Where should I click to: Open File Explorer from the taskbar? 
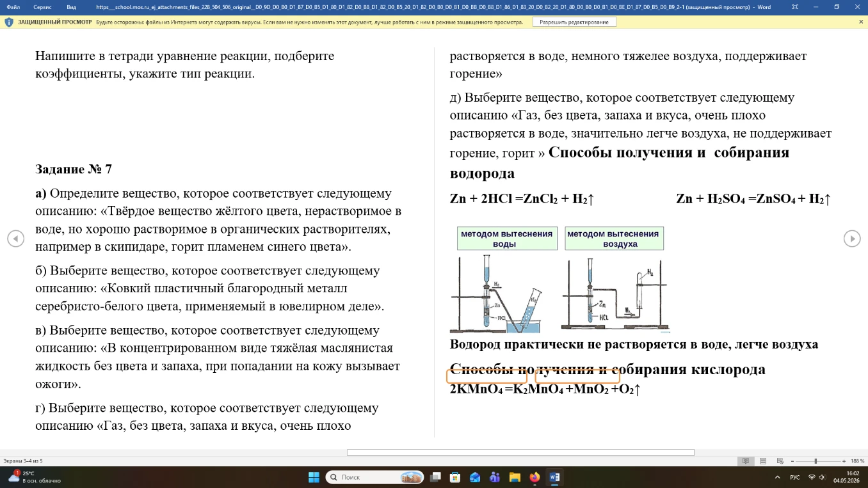[x=515, y=477]
